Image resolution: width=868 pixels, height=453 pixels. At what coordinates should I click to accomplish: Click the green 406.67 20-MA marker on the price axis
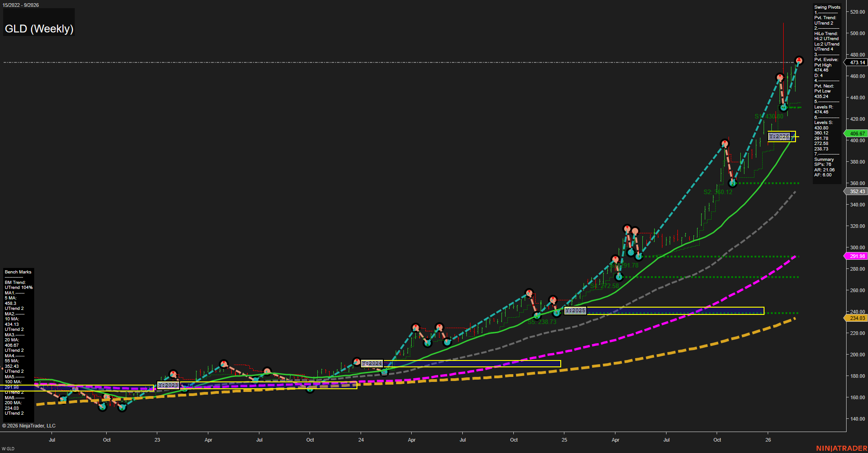(857, 134)
